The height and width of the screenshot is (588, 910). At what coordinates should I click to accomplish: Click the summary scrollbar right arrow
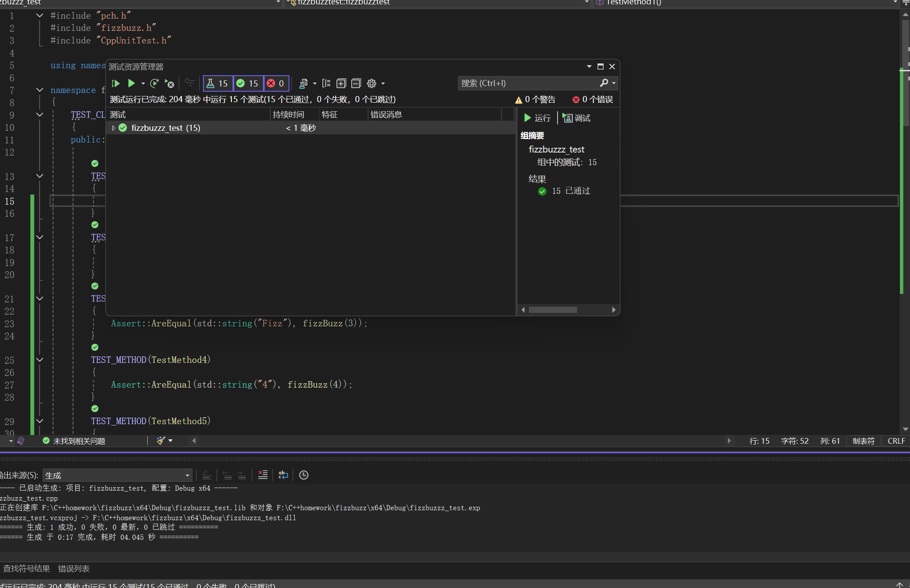(614, 310)
